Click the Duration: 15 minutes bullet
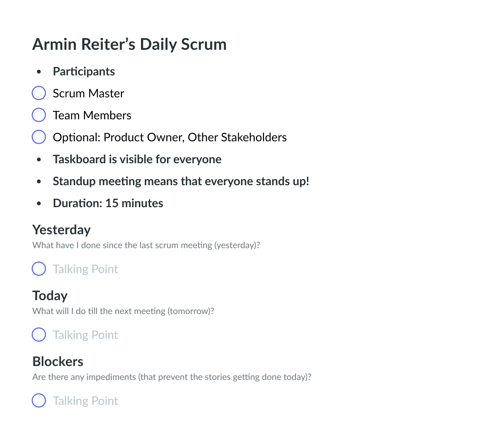This screenshot has width=501, height=448. (x=108, y=203)
